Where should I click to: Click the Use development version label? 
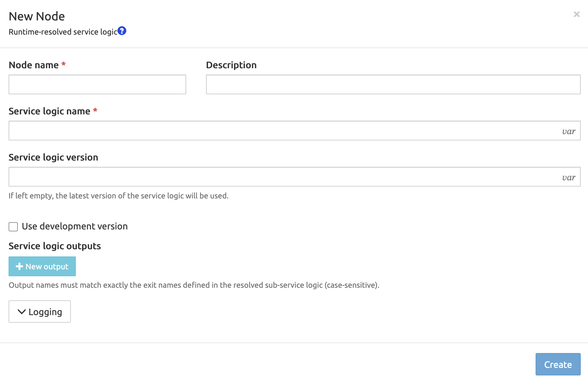point(74,226)
